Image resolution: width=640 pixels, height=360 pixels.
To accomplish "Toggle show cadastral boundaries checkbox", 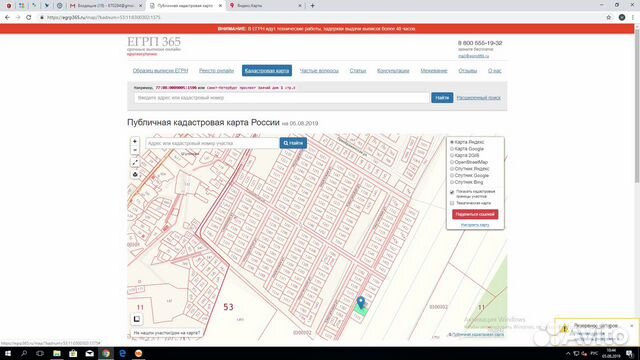I will coord(452,192).
